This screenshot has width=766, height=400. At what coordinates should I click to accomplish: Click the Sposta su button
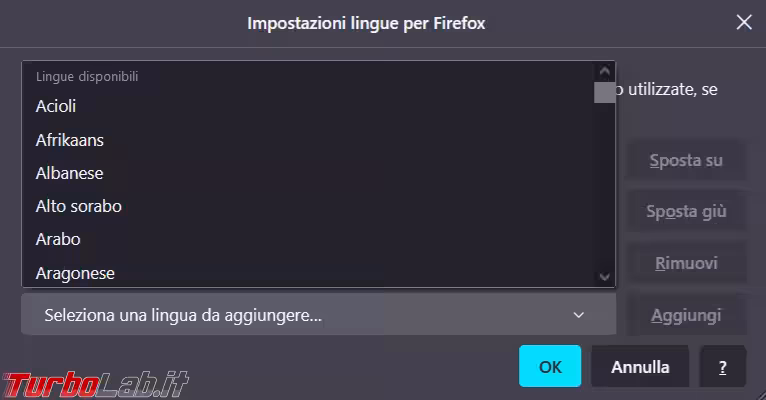(x=685, y=160)
